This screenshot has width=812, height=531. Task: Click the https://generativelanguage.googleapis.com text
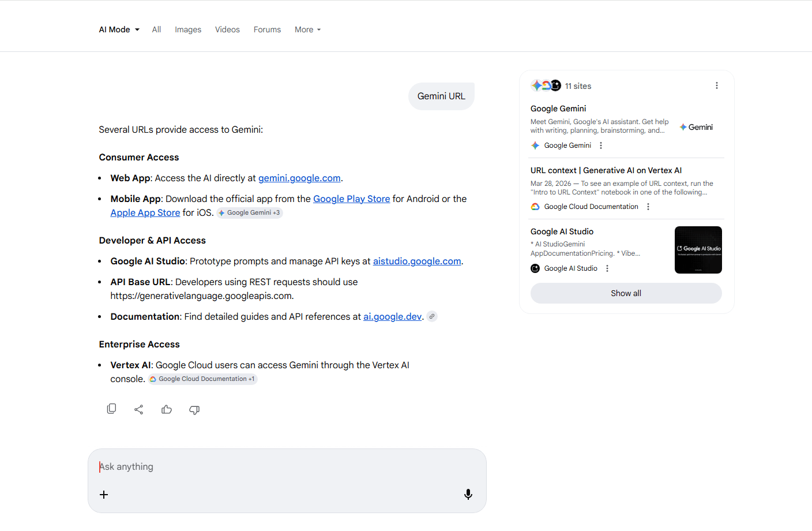pyautogui.click(x=201, y=296)
